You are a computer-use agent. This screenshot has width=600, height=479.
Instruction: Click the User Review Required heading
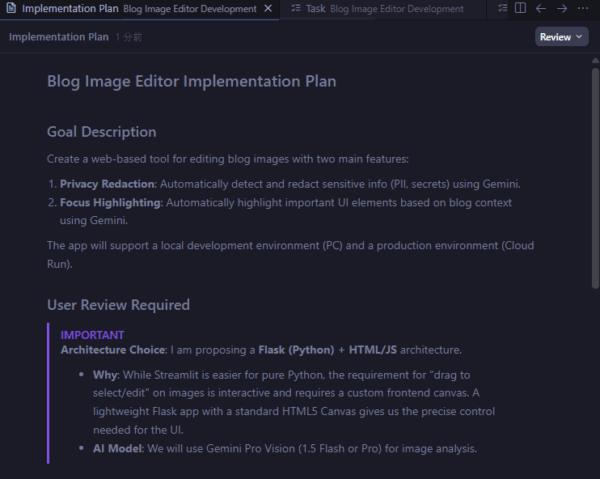118,305
